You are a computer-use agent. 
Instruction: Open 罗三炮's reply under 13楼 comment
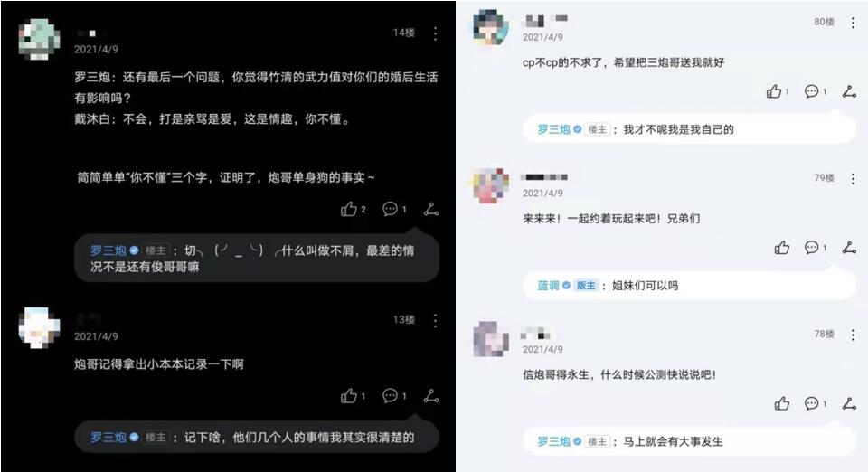pyautogui.click(x=257, y=437)
